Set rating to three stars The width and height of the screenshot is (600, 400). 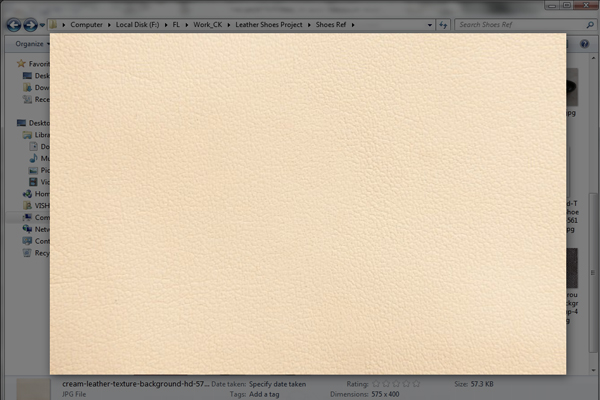396,384
